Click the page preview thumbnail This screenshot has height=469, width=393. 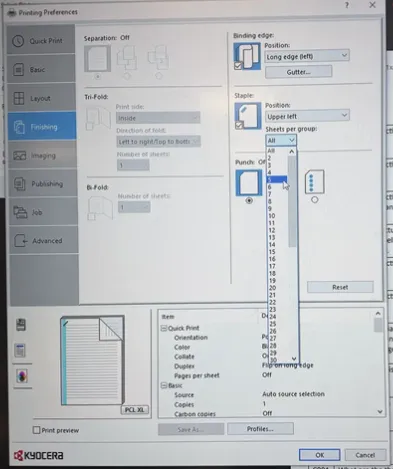[92, 360]
